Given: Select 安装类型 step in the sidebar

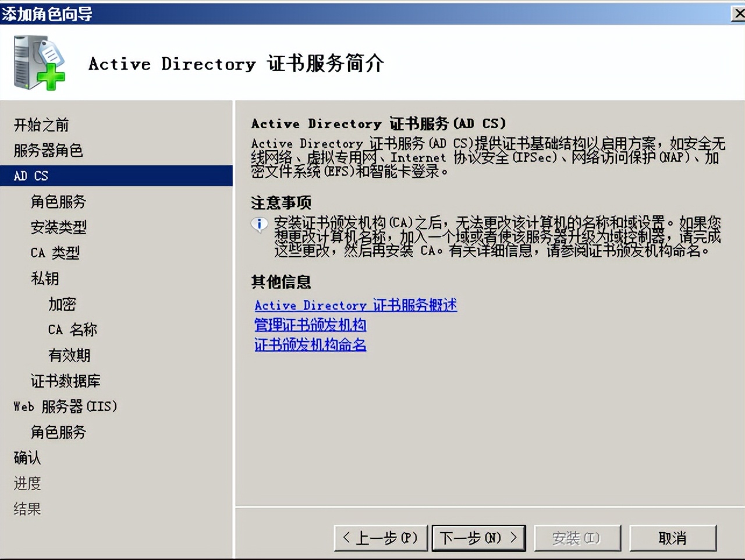Looking at the screenshot, I should click(58, 227).
